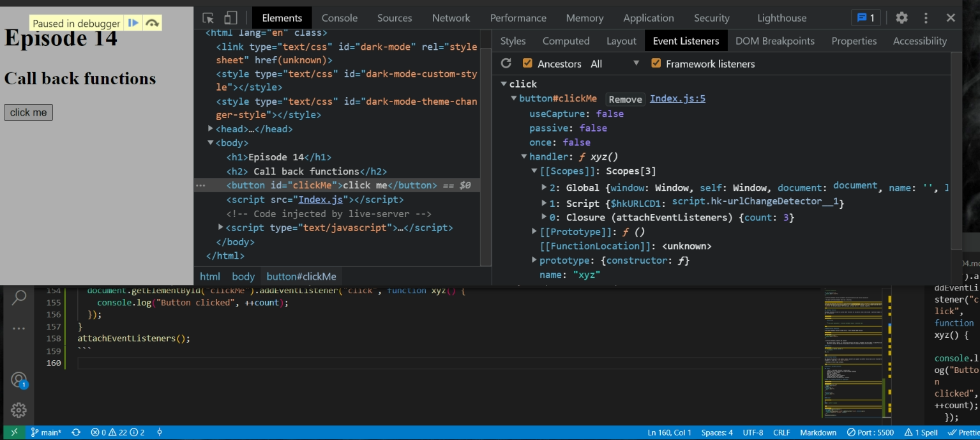Refresh the event listeners list
This screenshot has width=980, height=440.
tap(506, 63)
